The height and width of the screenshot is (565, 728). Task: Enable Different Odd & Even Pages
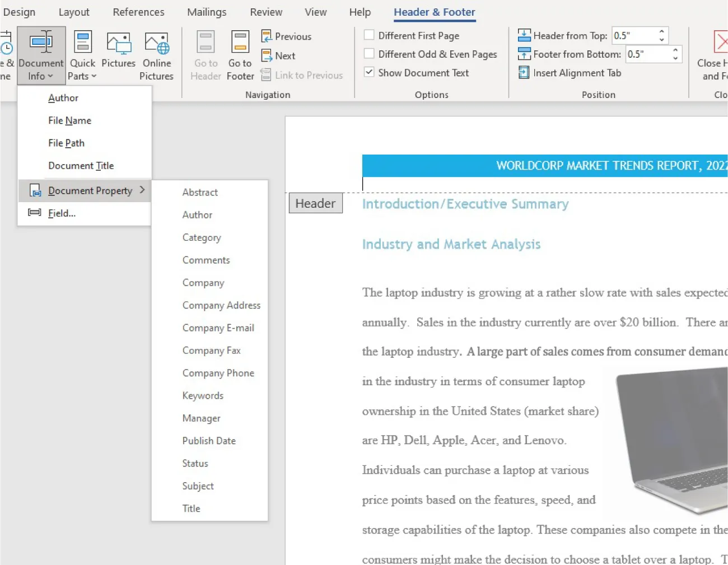coord(368,54)
